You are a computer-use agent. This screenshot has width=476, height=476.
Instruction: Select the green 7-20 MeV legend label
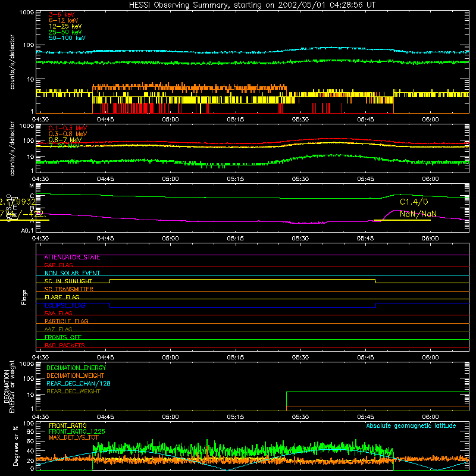[x=64, y=146]
